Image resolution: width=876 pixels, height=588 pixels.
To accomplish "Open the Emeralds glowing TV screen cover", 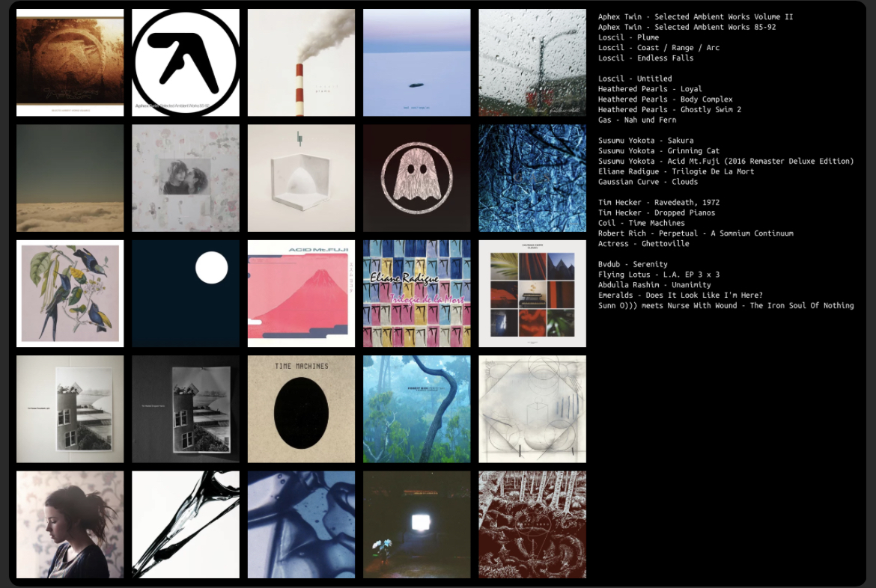I will pyautogui.click(x=417, y=525).
